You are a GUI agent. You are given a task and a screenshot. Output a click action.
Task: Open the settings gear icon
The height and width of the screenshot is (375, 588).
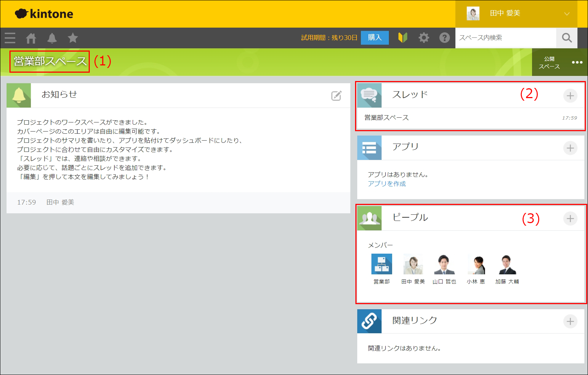point(424,38)
